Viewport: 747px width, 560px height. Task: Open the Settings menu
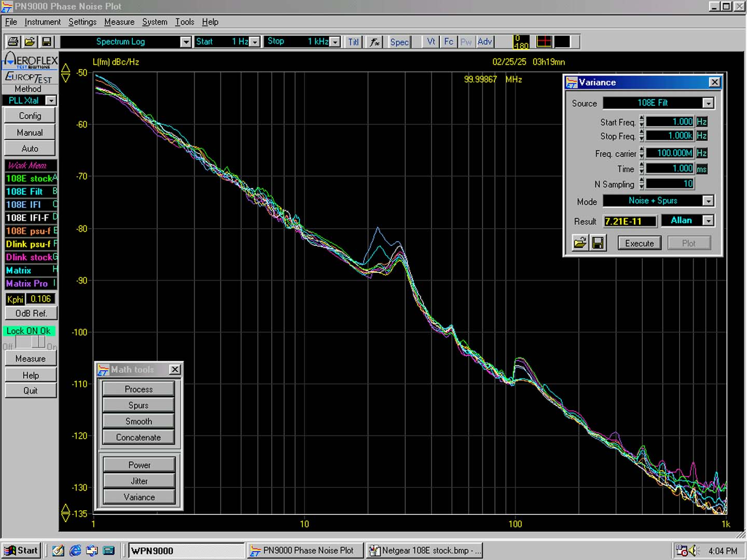coord(82,22)
